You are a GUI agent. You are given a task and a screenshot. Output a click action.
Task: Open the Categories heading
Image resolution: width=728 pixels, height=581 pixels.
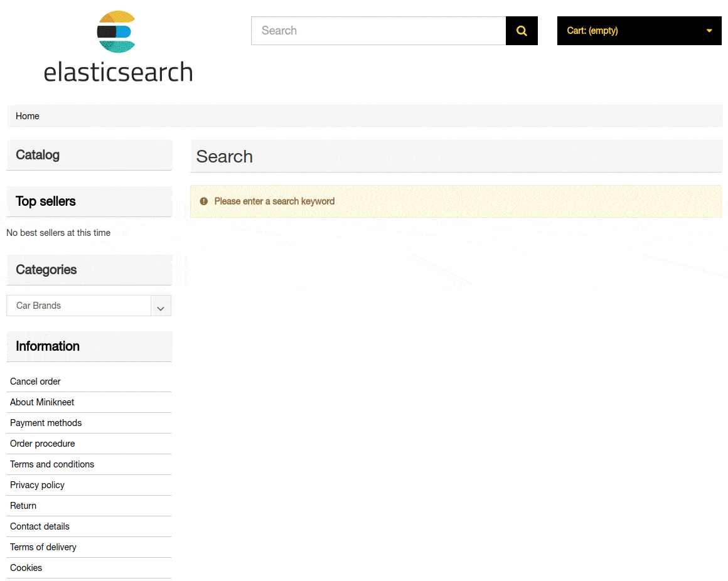point(46,270)
